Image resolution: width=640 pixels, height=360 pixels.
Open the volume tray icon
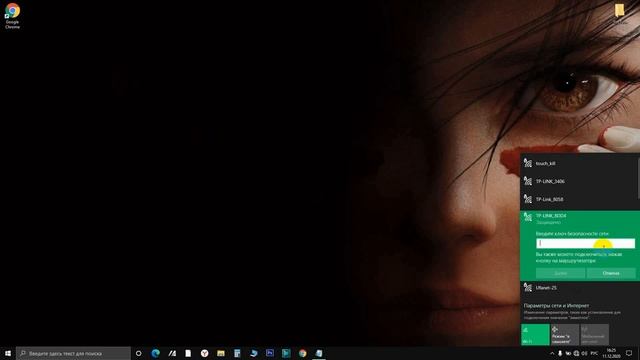[584, 353]
